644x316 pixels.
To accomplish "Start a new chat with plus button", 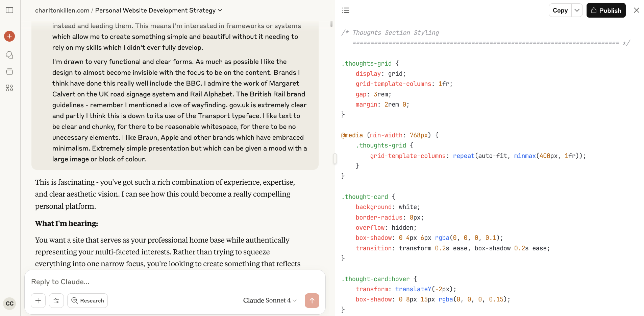I will (9, 36).
